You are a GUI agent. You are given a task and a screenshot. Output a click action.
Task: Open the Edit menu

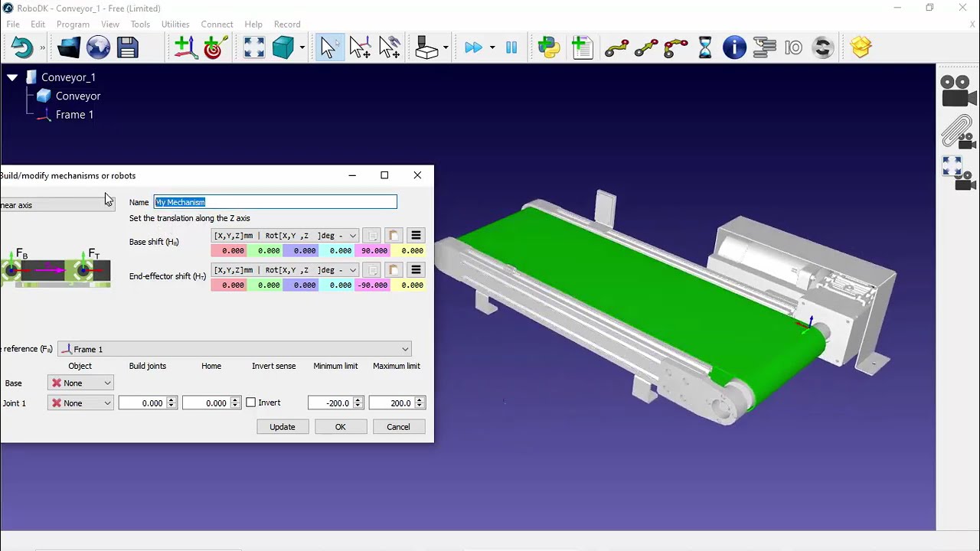(x=38, y=24)
